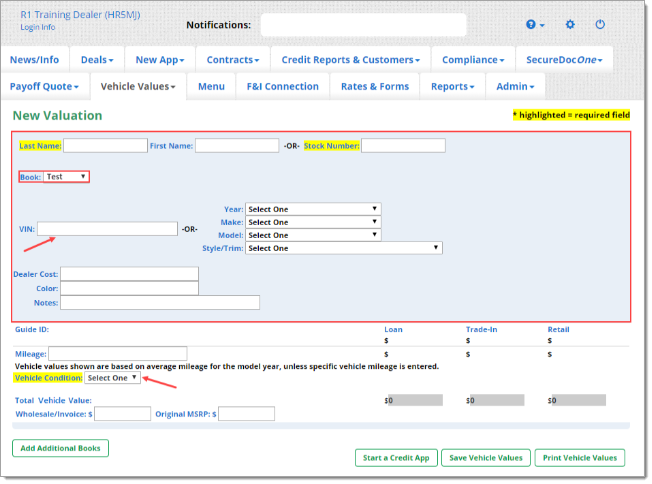Expand the Vehicle Values menu
Image resolution: width=652 pixels, height=484 pixels.
tap(138, 86)
